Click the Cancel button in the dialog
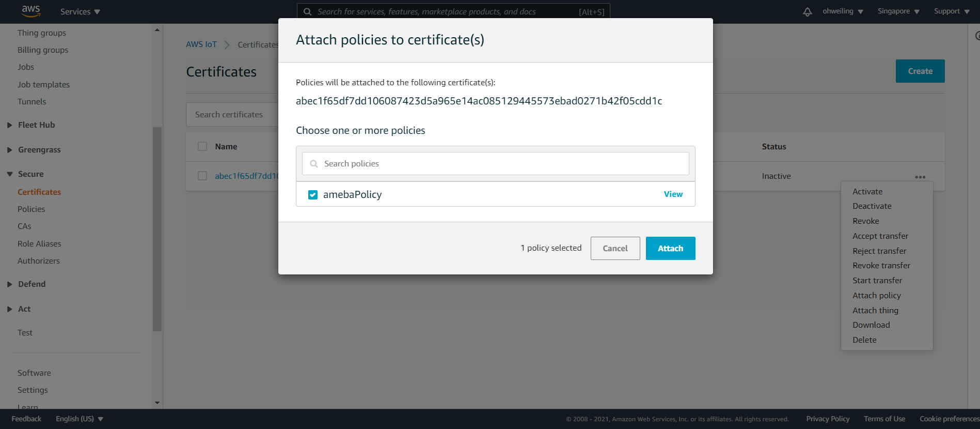 tap(615, 249)
